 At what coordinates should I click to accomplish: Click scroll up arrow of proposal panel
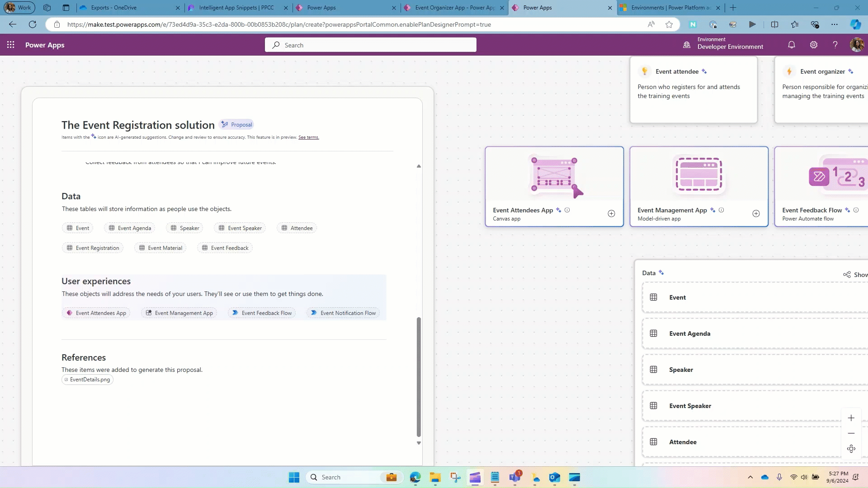pos(419,166)
